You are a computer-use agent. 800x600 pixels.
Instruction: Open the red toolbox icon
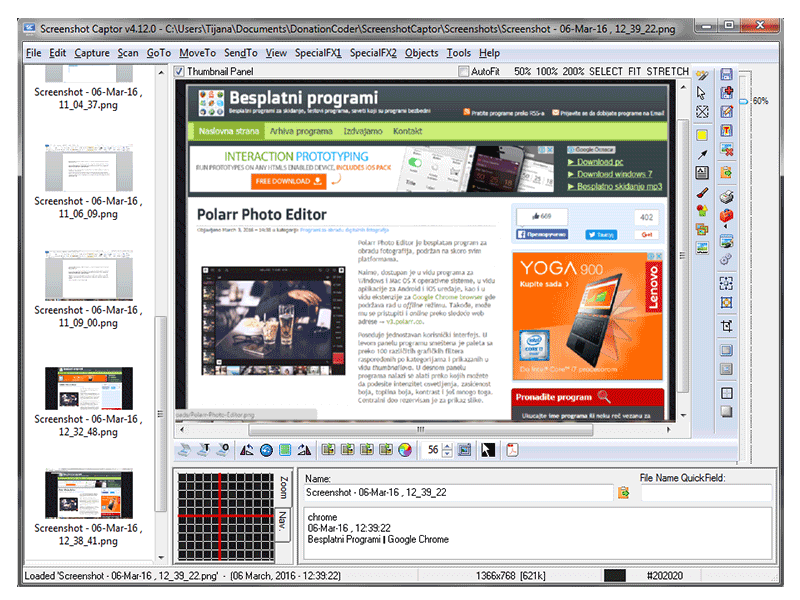click(x=727, y=215)
